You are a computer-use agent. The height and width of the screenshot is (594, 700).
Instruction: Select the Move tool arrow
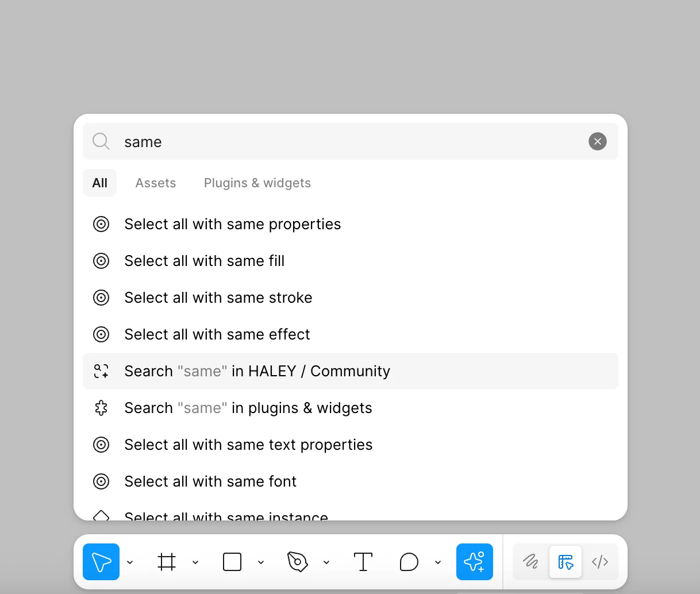pyautogui.click(x=101, y=562)
